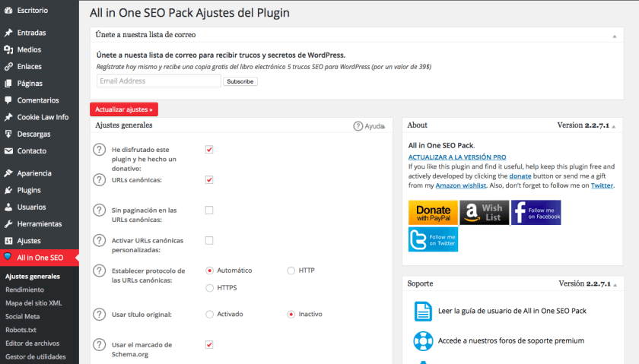Click the Ajustes settings icon
The image size is (639, 364).
(8, 241)
